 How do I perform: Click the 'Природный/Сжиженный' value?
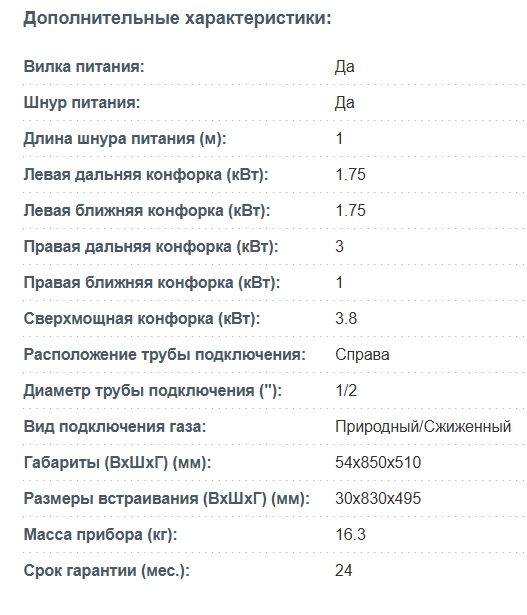(x=423, y=427)
